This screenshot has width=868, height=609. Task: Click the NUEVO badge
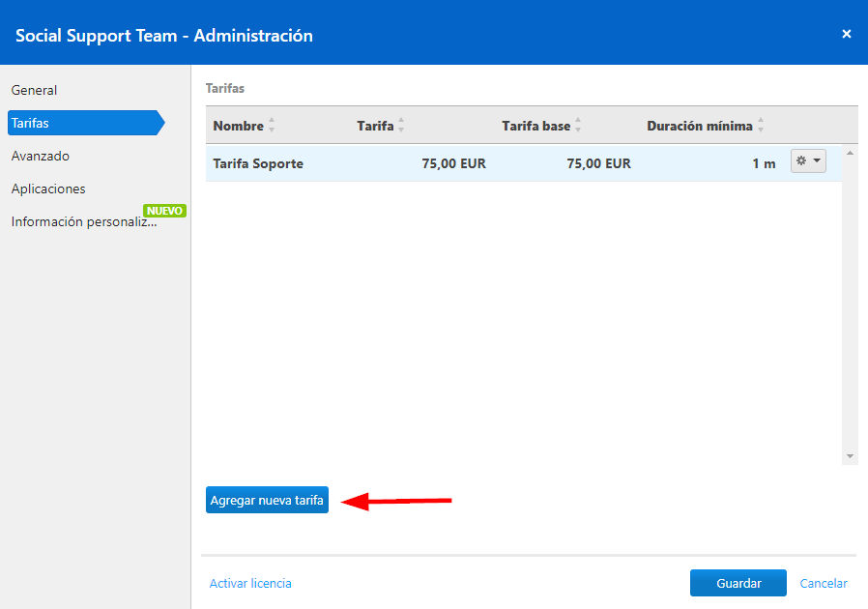[164, 211]
